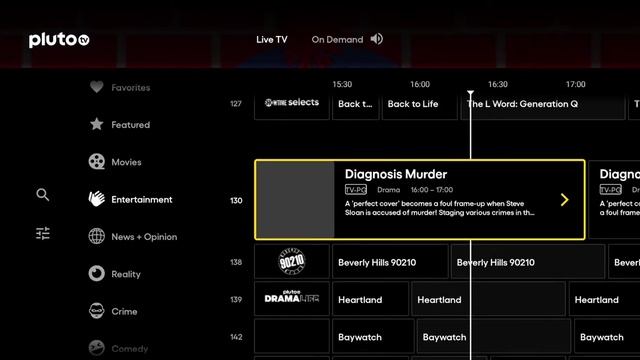640x360 pixels.
Task: Expand Diagnosis Murder details with yellow chevron
Action: click(564, 200)
